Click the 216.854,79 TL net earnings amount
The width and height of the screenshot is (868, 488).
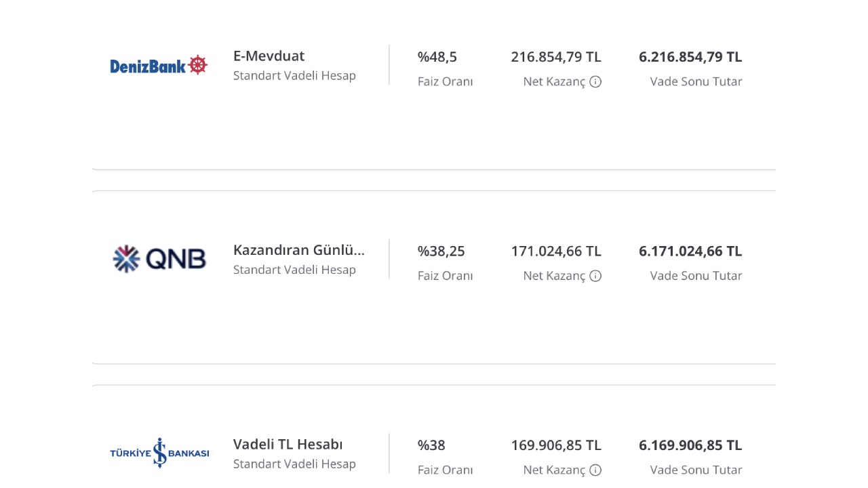click(x=556, y=57)
